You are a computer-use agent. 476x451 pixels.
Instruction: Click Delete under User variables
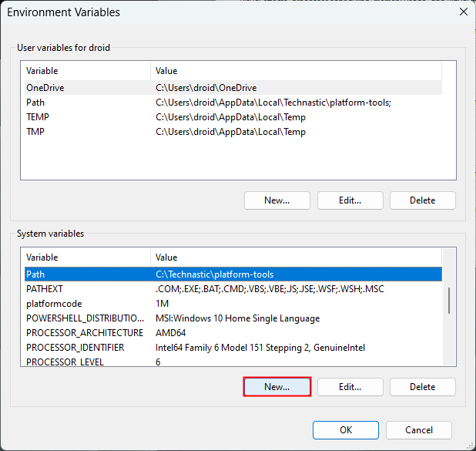[422, 200]
